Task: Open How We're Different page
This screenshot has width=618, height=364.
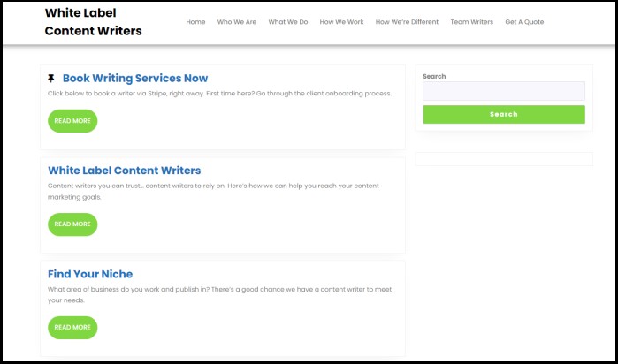Action: pyautogui.click(x=407, y=22)
